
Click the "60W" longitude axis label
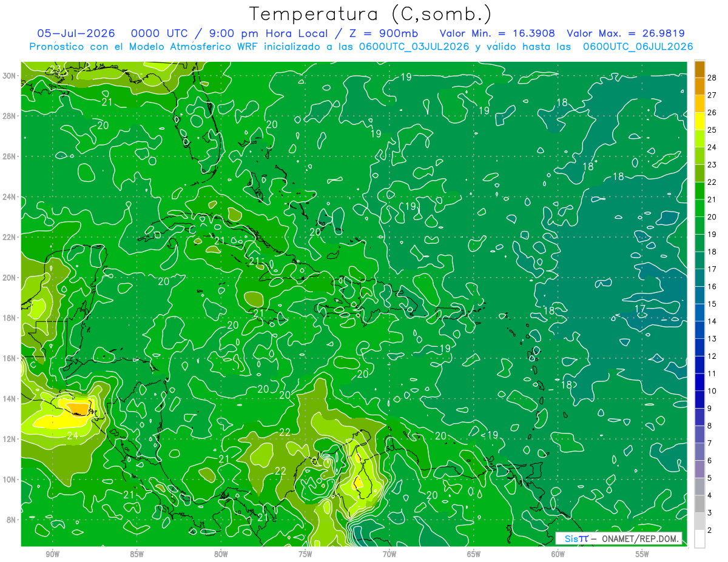558,554
